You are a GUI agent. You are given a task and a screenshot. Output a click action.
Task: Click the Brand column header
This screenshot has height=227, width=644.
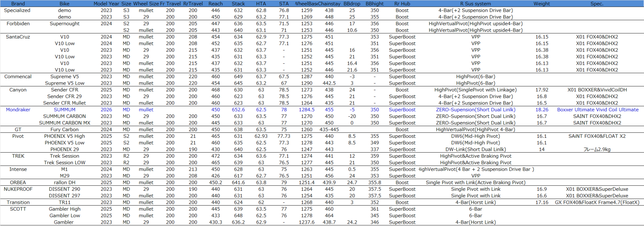pos(18,4)
